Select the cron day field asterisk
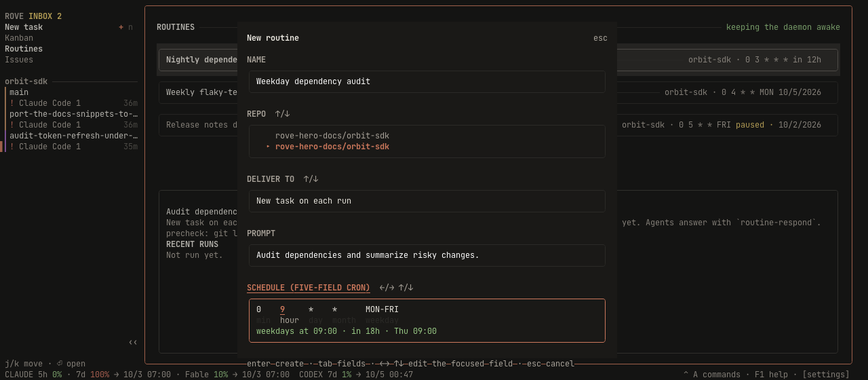Image resolution: width=868 pixels, height=380 pixels. pyautogui.click(x=311, y=309)
